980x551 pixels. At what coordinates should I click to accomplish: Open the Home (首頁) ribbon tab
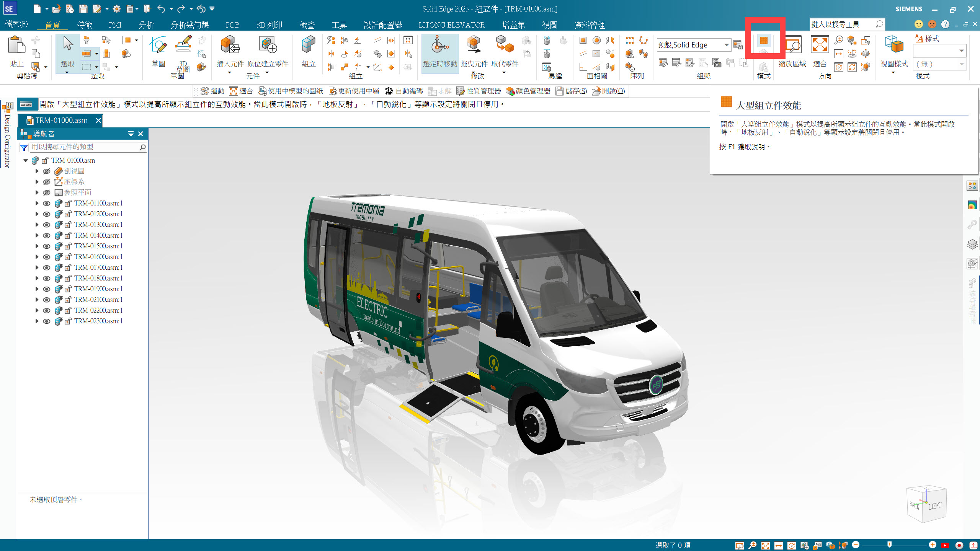coord(52,25)
